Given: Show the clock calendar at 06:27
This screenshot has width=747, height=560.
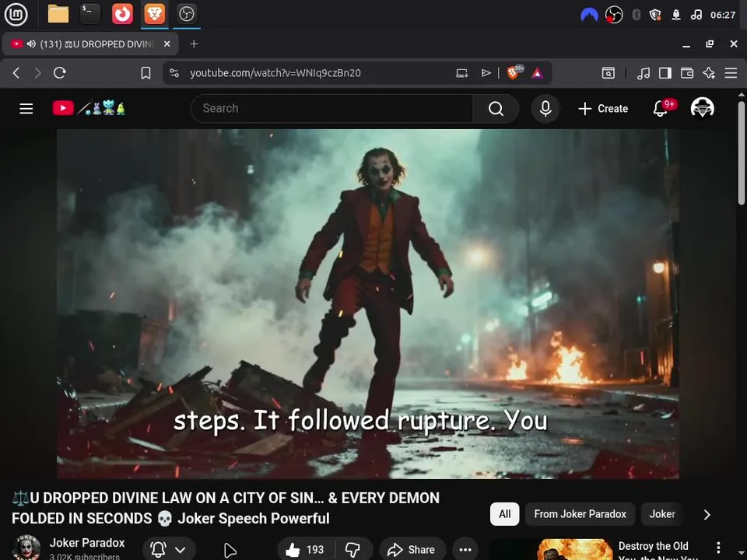Looking at the screenshot, I should tap(723, 15).
